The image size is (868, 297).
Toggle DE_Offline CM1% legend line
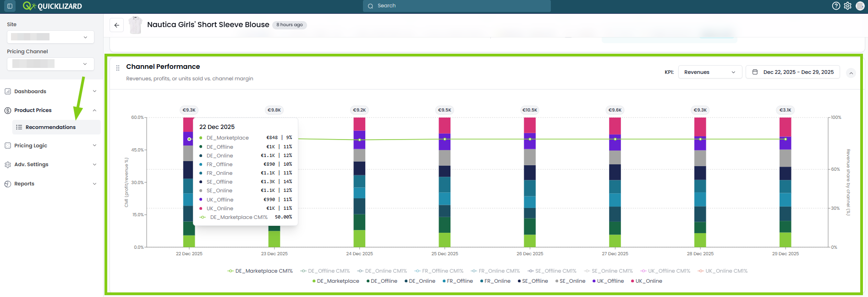click(x=325, y=271)
